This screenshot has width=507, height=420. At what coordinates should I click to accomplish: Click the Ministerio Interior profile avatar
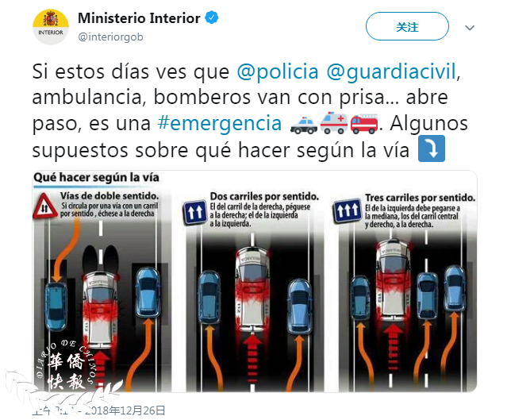[51, 27]
